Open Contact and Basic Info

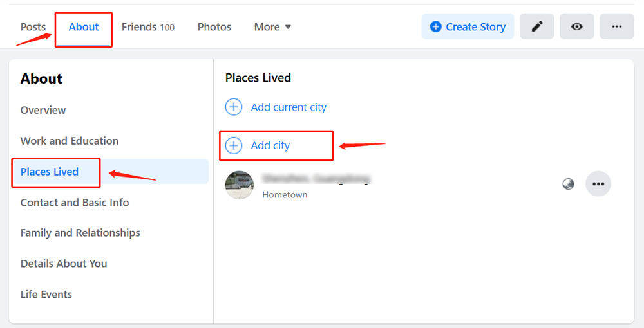(75, 203)
